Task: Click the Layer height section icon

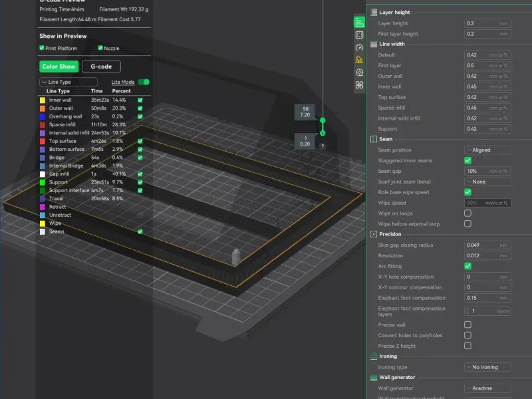Action: pyautogui.click(x=374, y=12)
